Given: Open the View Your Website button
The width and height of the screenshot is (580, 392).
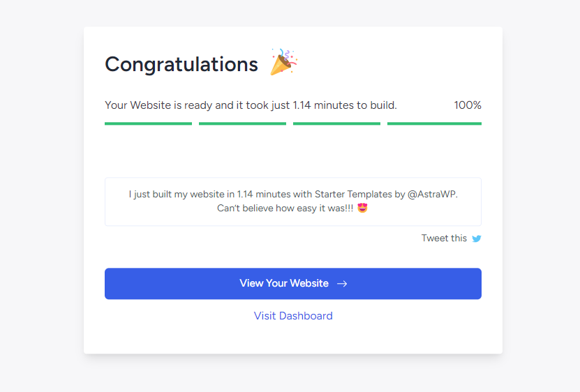Looking at the screenshot, I should (293, 284).
